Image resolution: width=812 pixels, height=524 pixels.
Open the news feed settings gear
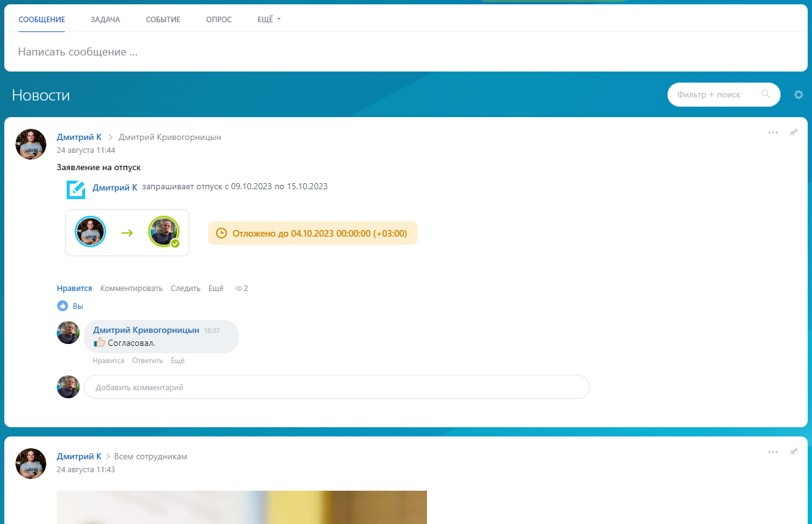(x=798, y=94)
